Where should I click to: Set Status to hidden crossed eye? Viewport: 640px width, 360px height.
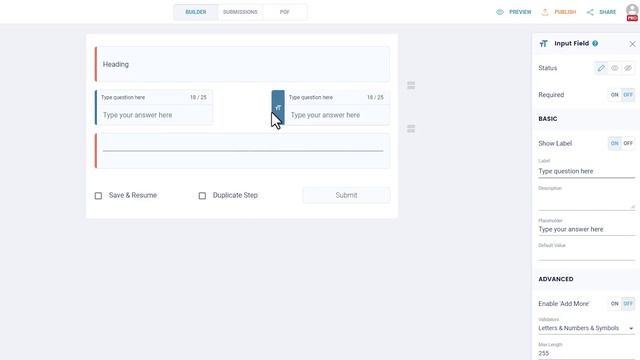(x=628, y=68)
